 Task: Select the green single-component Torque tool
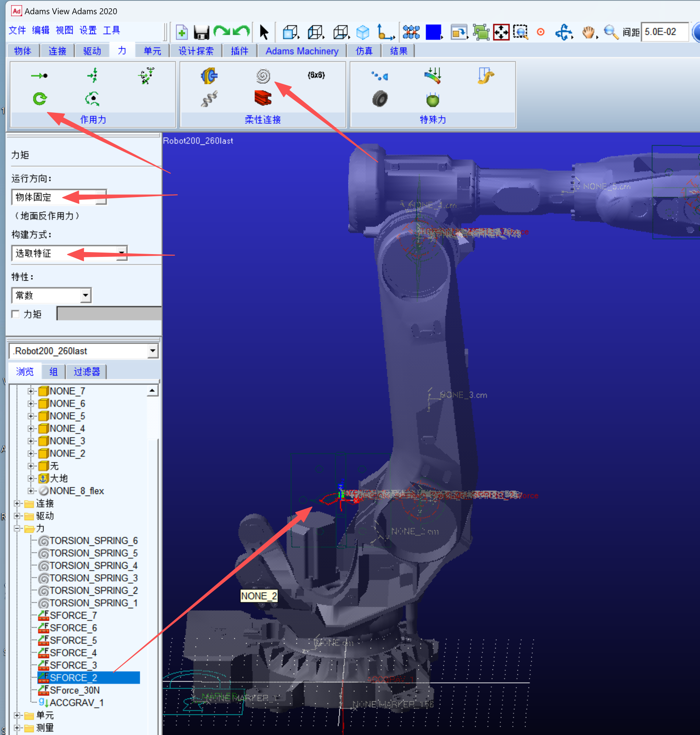point(40,99)
